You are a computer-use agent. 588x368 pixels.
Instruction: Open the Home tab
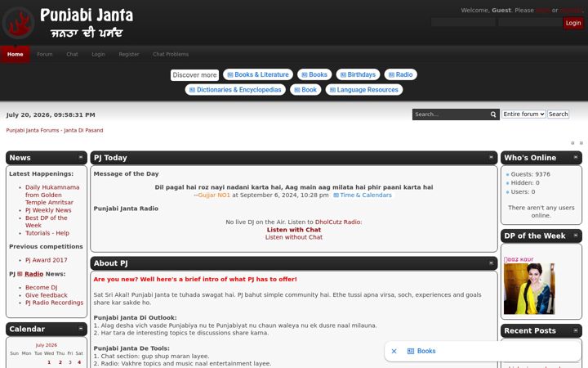[x=15, y=54]
